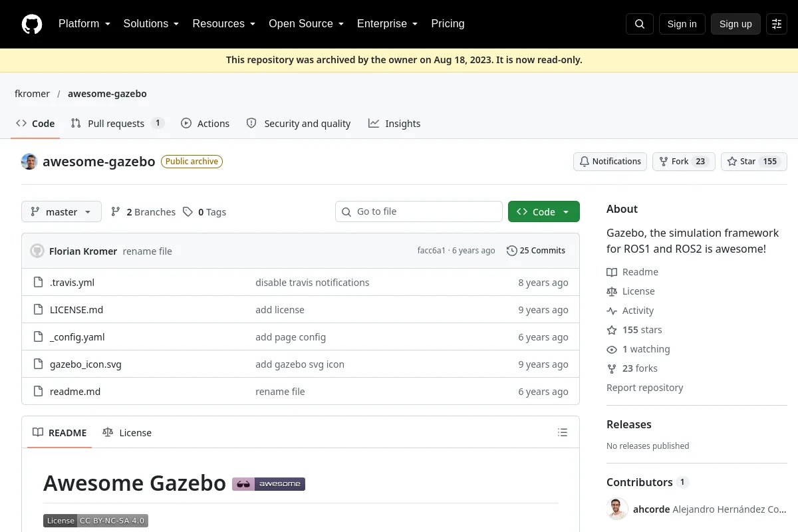Screen dimensions: 798x532
Task: Expand the Enterprise menu
Action: point(387,24)
